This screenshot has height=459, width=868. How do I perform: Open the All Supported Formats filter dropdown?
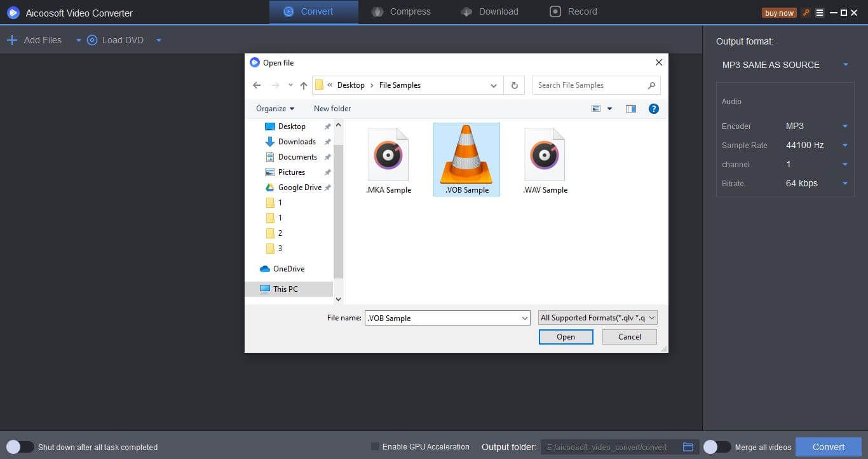597,318
